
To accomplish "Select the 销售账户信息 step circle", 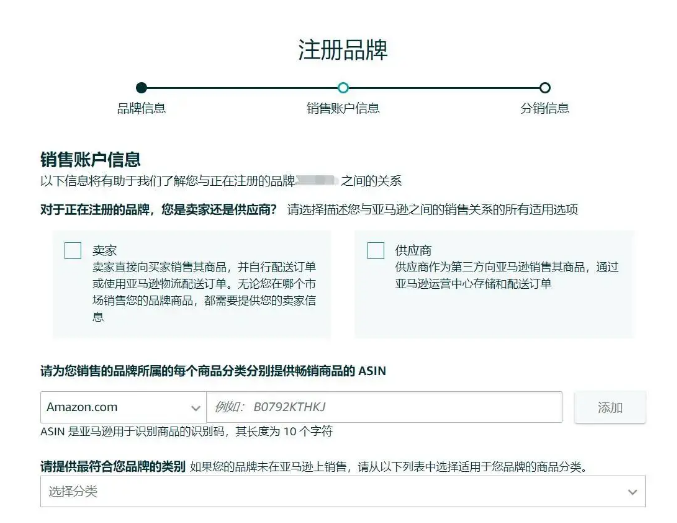I will (343, 88).
